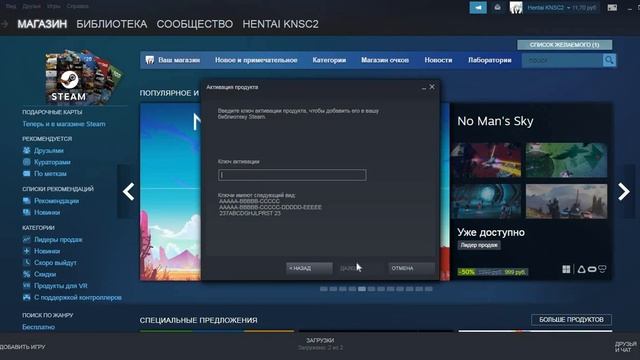640x360 pixels.
Task: Click the ОТМЕНА button in dialog
Action: (411, 268)
